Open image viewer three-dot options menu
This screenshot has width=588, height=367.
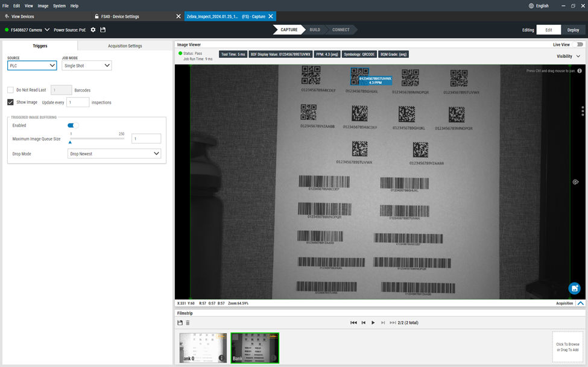pos(583,111)
